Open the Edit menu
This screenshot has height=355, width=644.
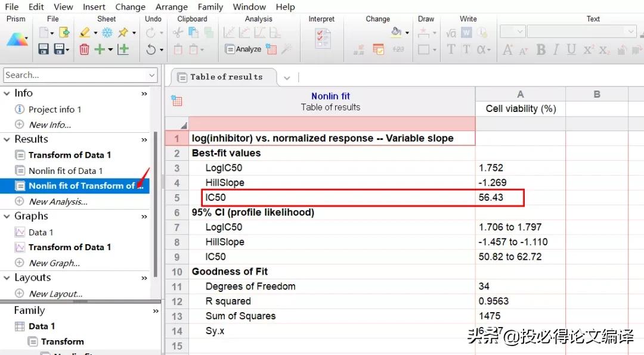pos(36,7)
